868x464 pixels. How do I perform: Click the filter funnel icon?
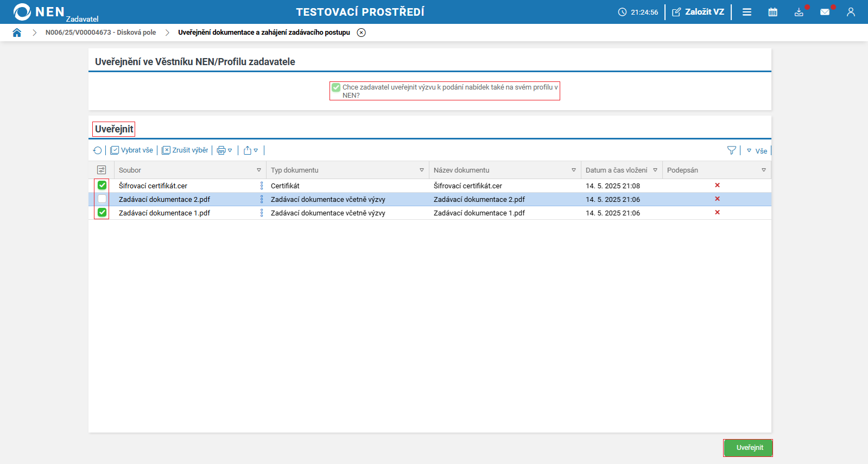(x=732, y=150)
